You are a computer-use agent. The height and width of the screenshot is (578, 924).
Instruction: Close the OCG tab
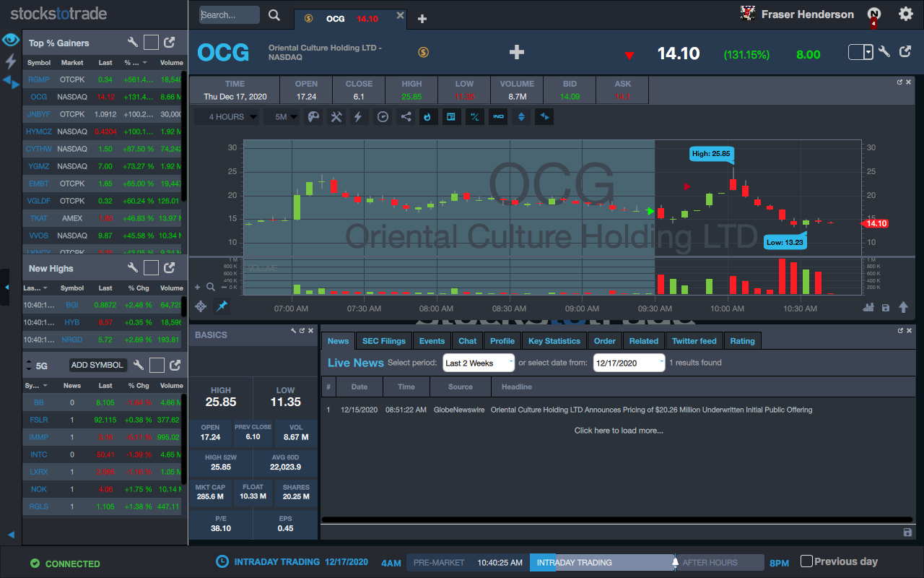point(401,16)
